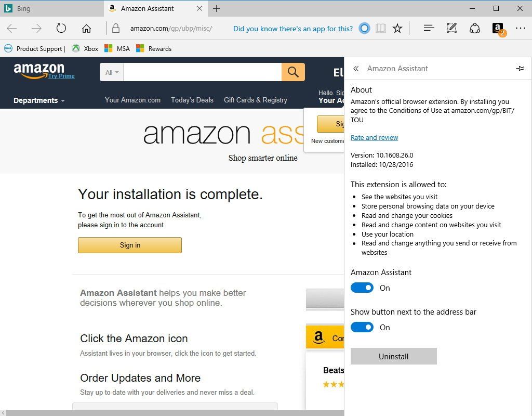Image resolution: width=532 pixels, height=416 pixels.
Task: Toggle Show button next to address bar
Action: 362,328
